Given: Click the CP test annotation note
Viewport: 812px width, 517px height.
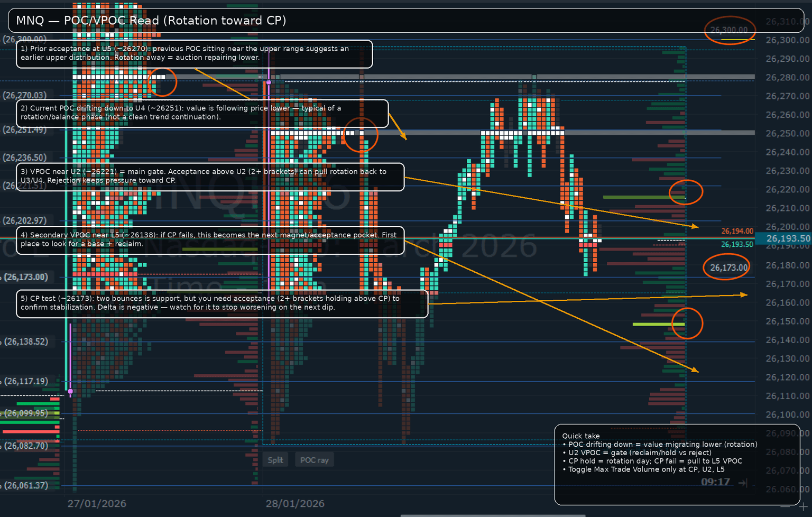Looking at the screenshot, I should [x=222, y=303].
